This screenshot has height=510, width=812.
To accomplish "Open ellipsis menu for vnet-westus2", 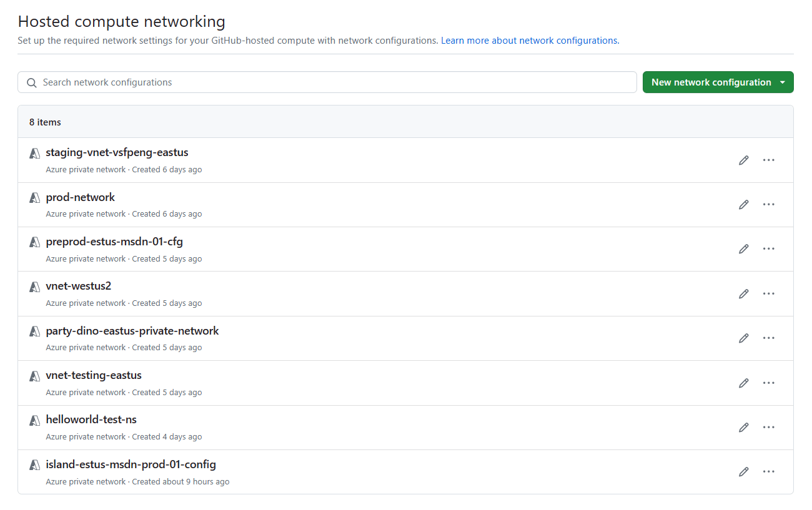I will point(768,293).
